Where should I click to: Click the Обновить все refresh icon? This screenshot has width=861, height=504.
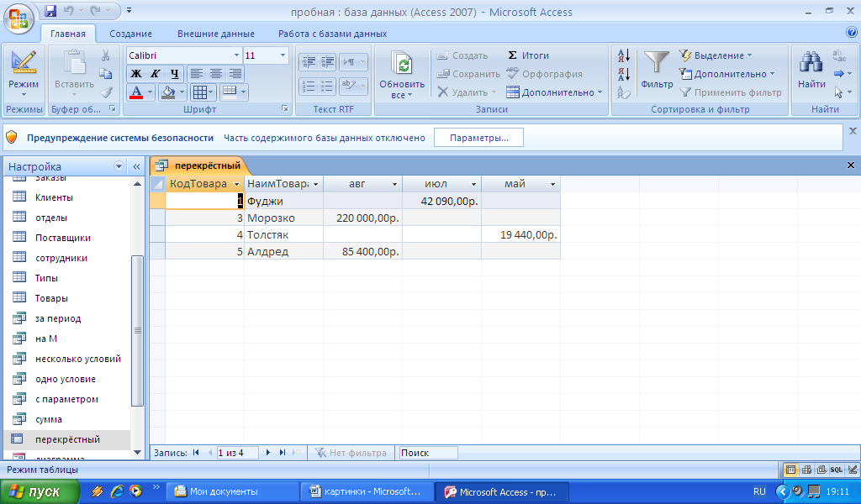(403, 65)
